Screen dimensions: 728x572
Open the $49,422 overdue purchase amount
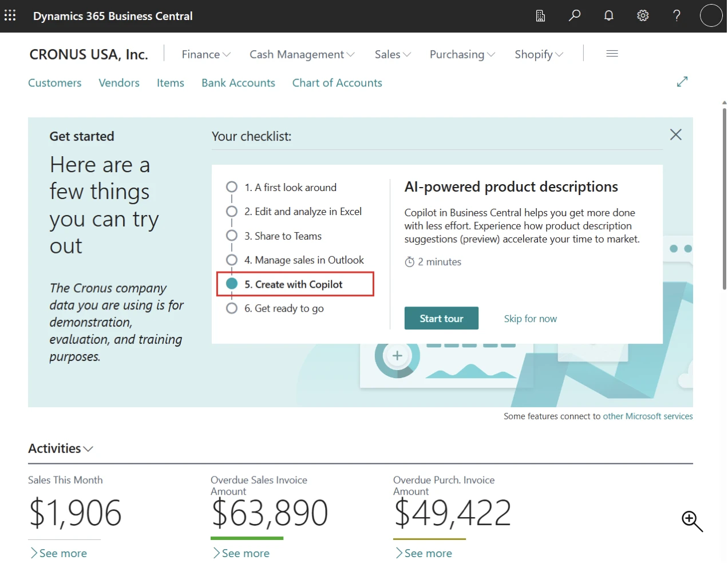452,513
